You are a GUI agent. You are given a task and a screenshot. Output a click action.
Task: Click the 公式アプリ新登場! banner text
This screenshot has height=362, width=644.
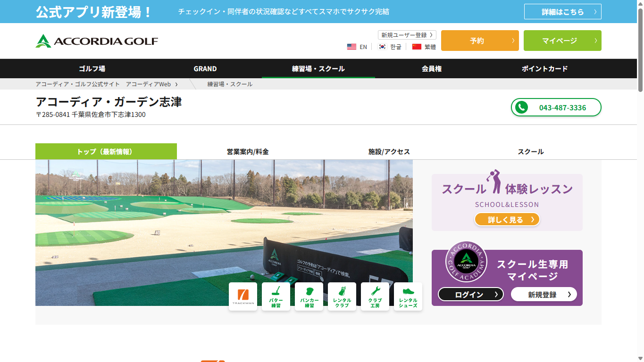pos(94,12)
